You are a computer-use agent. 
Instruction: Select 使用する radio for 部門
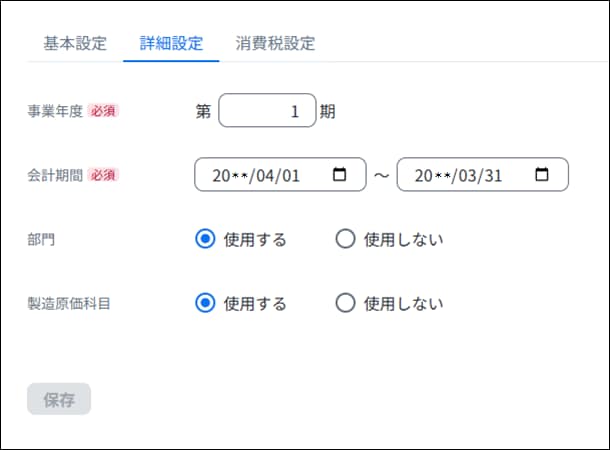coord(206,239)
